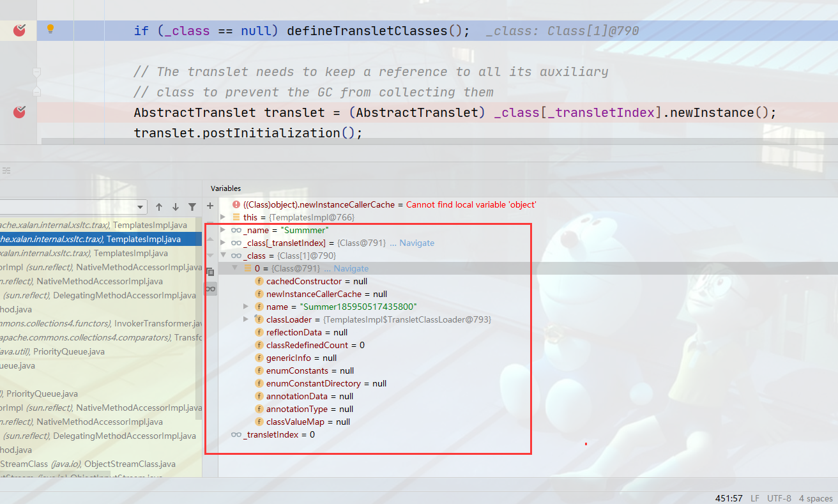838x504 pixels.
Task: Click the error icon on the newInstanceCallerCache watch
Action: coord(236,204)
